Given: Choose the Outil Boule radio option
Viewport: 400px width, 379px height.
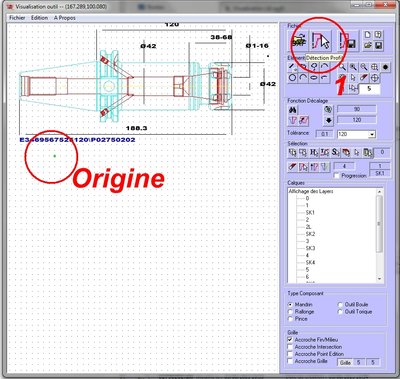Looking at the screenshot, I should tap(340, 305).
